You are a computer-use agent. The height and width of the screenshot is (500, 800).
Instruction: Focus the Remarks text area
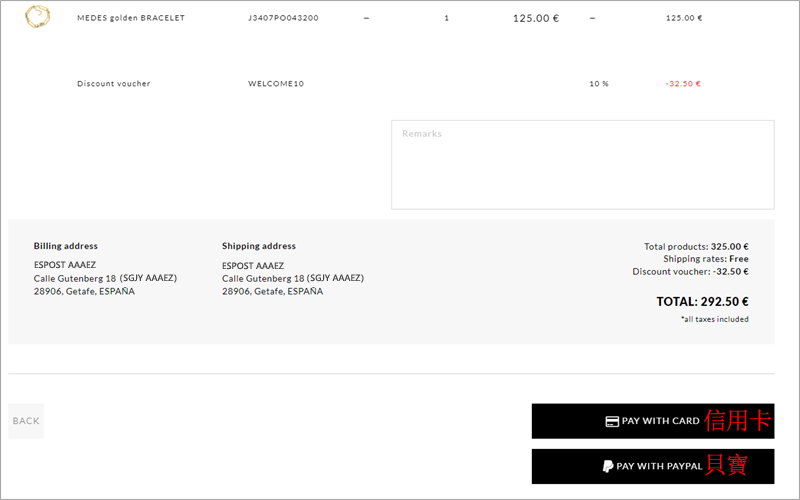pyautogui.click(x=583, y=165)
